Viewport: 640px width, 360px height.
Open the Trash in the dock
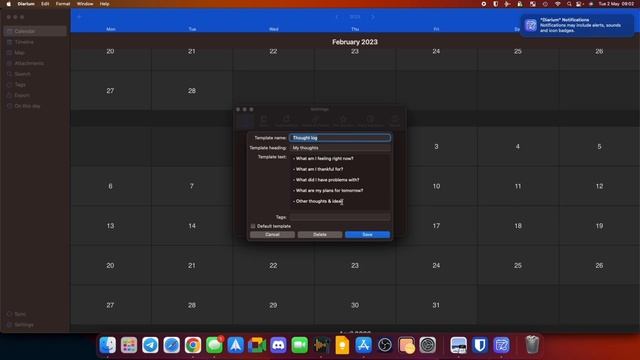[532, 345]
